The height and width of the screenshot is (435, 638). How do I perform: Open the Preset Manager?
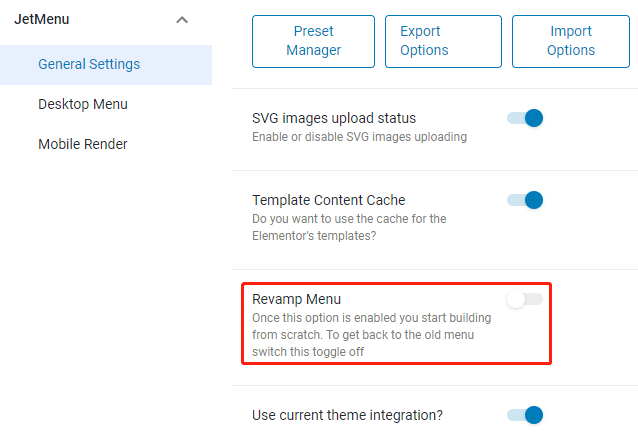[313, 41]
